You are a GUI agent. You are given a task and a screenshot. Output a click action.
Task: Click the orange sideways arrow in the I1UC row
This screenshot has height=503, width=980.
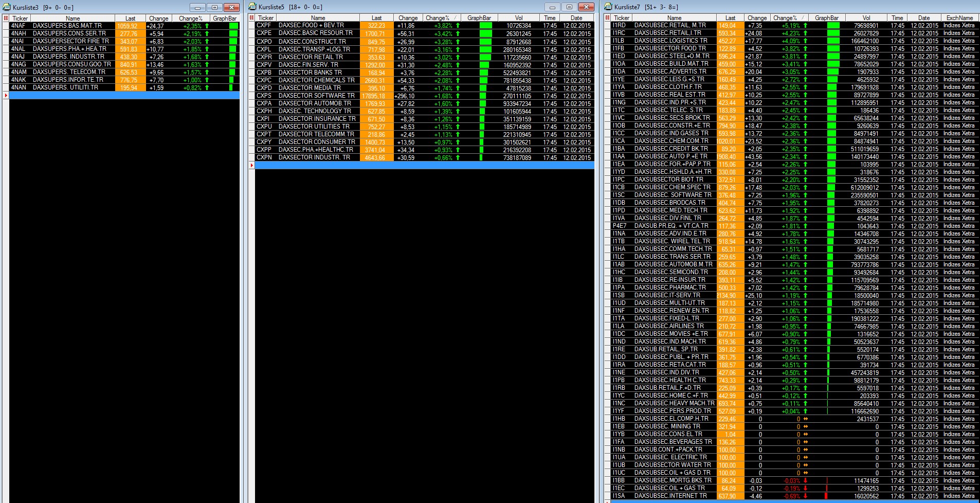point(805,473)
